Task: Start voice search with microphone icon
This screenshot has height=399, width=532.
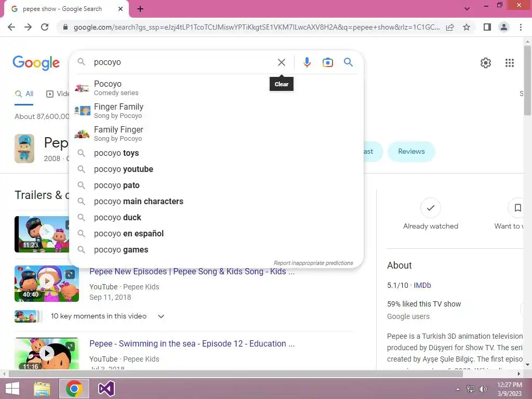Action: pyautogui.click(x=307, y=62)
